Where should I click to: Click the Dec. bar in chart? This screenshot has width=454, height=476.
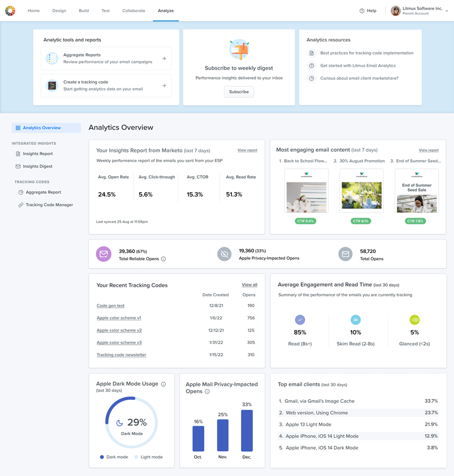click(x=247, y=431)
